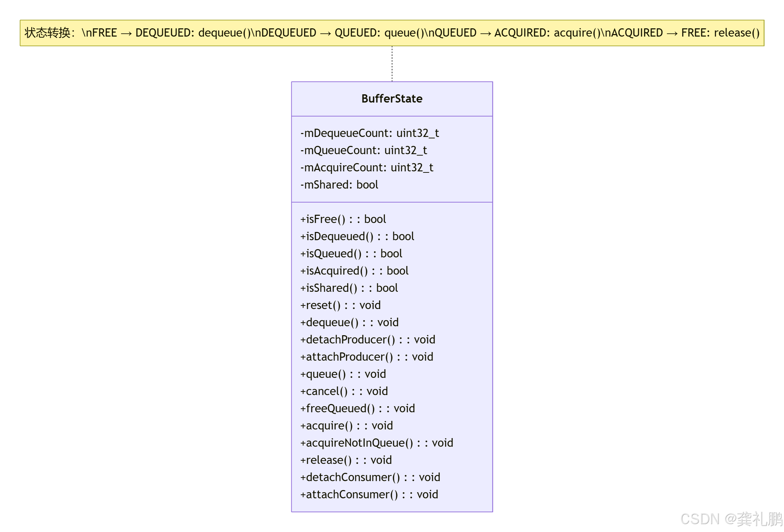Image resolution: width=784 pixels, height=532 pixels.
Task: Click the CSDN watermark text
Action: tap(731, 519)
